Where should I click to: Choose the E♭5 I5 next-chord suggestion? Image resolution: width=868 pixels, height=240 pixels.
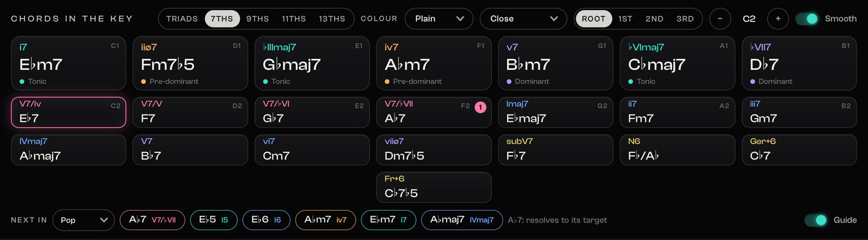point(214,220)
